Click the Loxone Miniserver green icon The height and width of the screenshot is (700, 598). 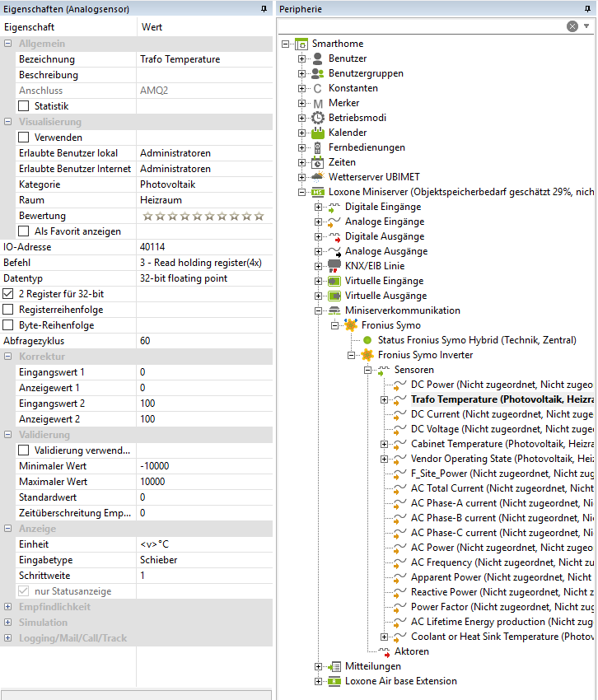tap(318, 192)
